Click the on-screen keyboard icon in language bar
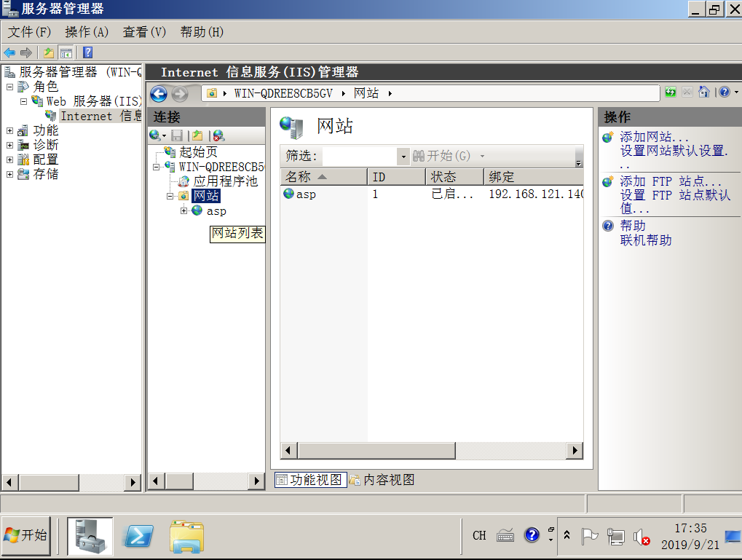 point(505,536)
